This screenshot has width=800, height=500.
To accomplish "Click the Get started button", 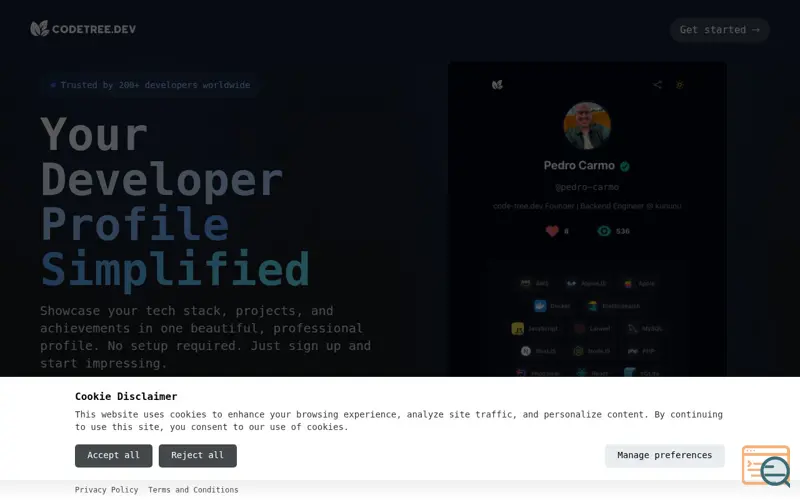I will (x=719, y=30).
